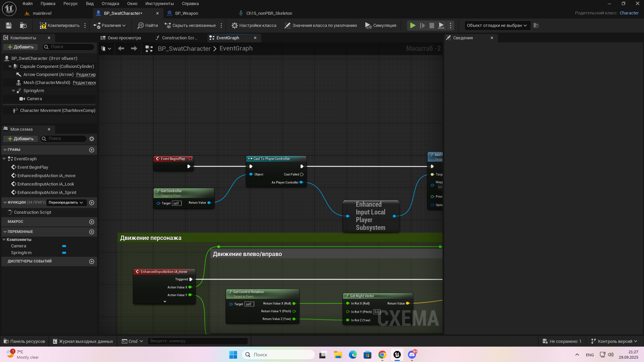The image size is (644, 362).
Task: Click the Character parent class link
Action: [629, 13]
